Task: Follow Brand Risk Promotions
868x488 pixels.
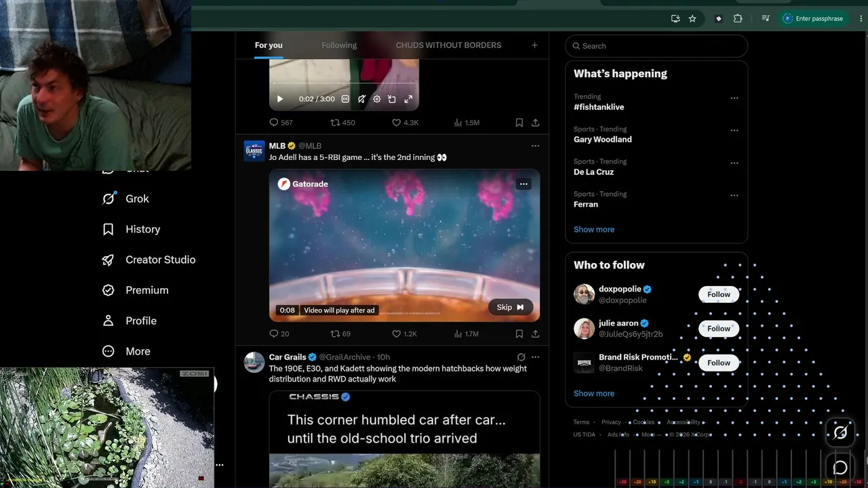Action: coord(719,363)
